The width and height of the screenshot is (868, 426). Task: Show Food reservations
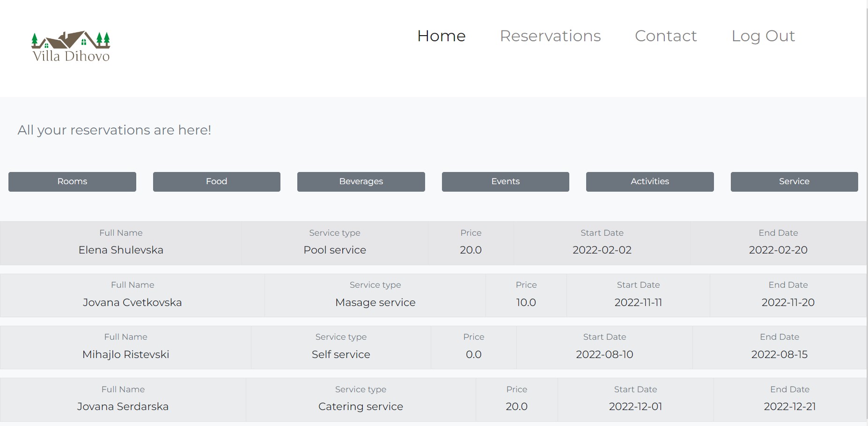pos(216,181)
